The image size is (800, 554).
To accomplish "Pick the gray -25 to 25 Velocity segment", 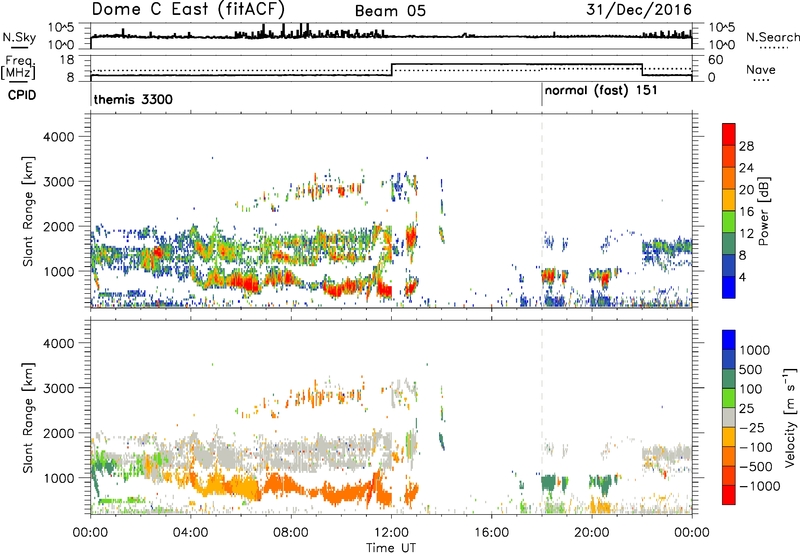I will click(x=729, y=417).
